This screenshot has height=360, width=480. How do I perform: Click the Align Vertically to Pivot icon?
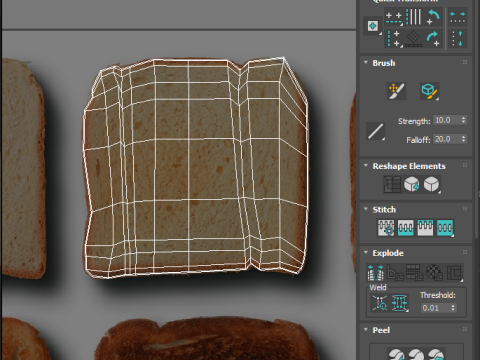(394, 39)
